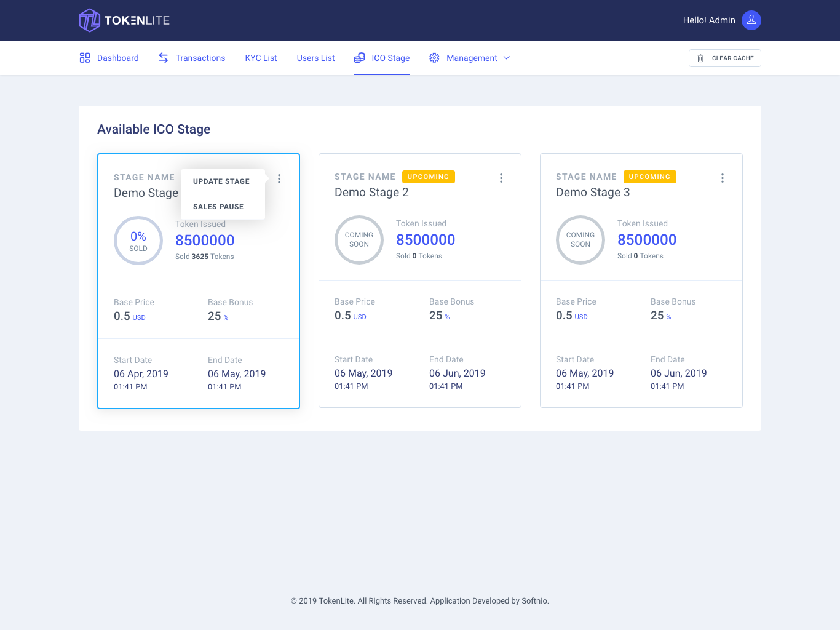The height and width of the screenshot is (630, 840).
Task: Click the Management gear icon
Action: pyautogui.click(x=434, y=58)
